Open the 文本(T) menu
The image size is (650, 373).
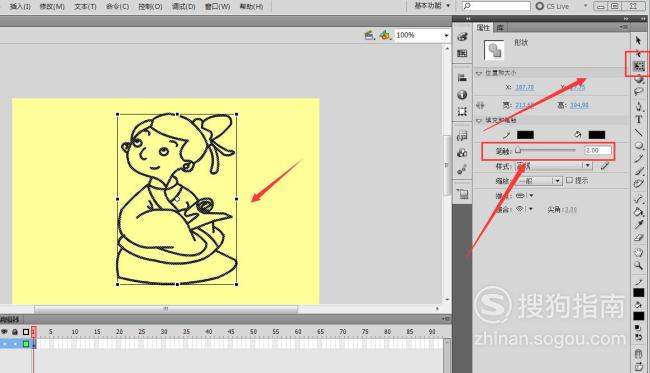click(x=85, y=7)
